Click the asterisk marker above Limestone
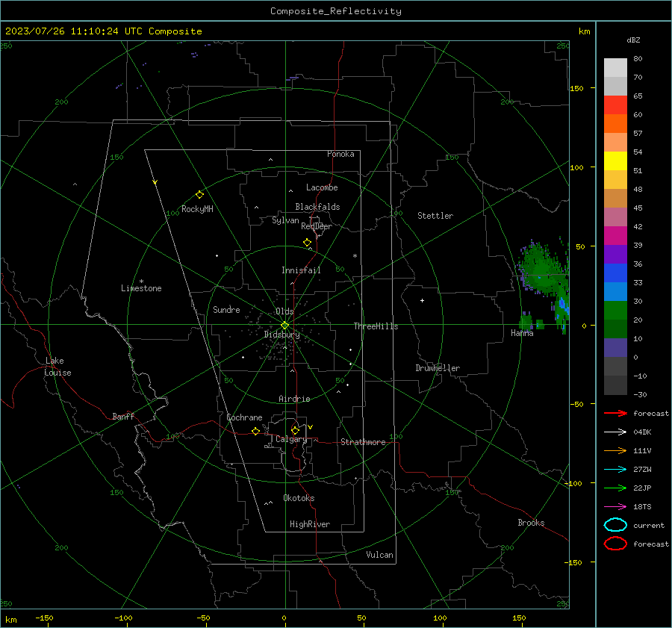672x628 pixels. (141, 282)
